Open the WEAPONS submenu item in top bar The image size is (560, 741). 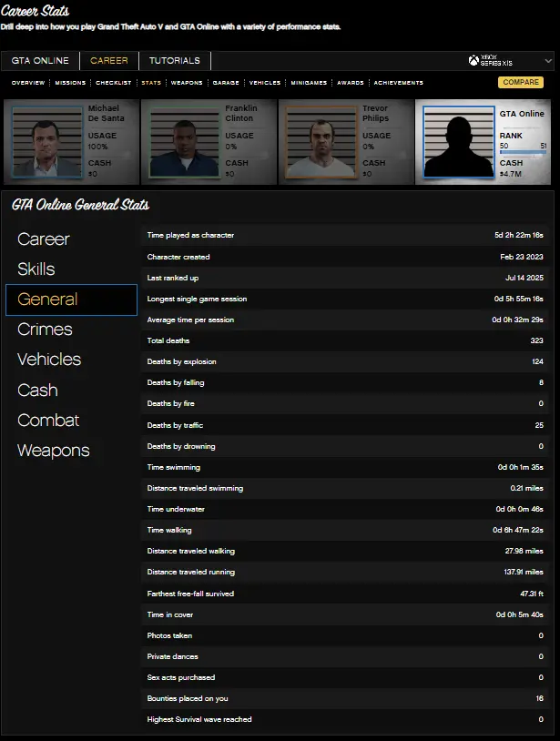187,83
